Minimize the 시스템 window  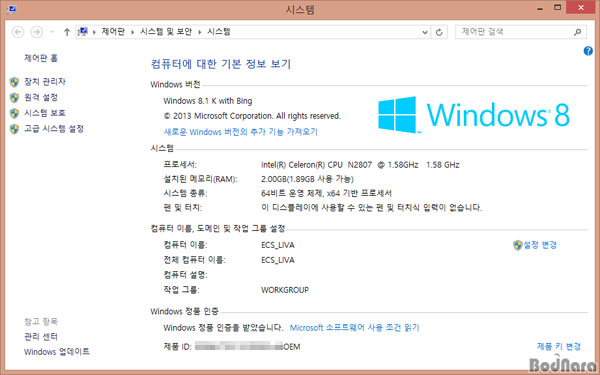[540, 8]
